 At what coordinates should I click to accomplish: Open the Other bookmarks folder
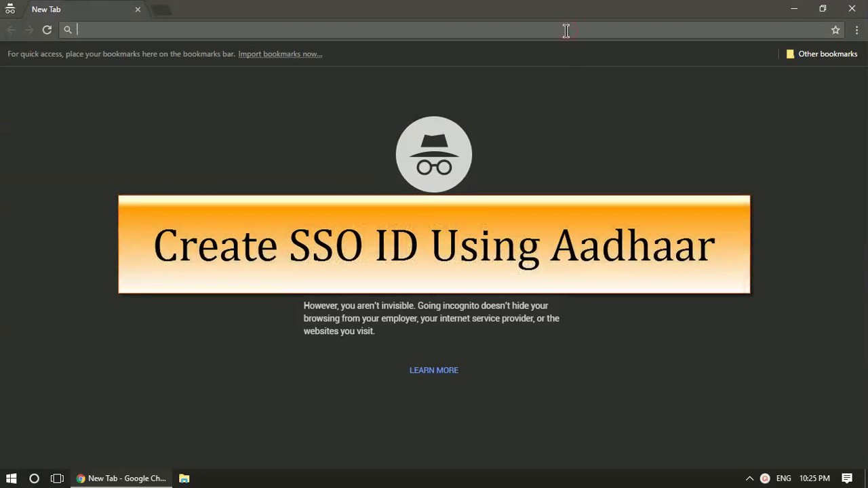tap(821, 54)
